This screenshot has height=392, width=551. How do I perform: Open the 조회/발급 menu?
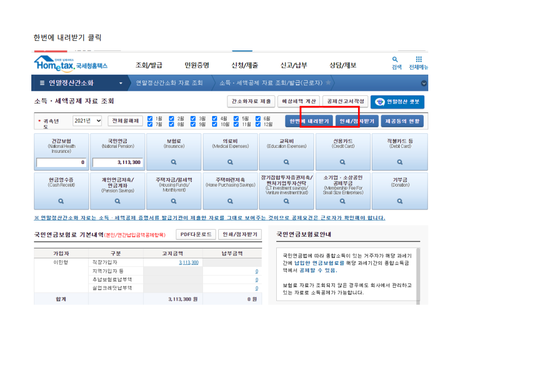coord(149,65)
